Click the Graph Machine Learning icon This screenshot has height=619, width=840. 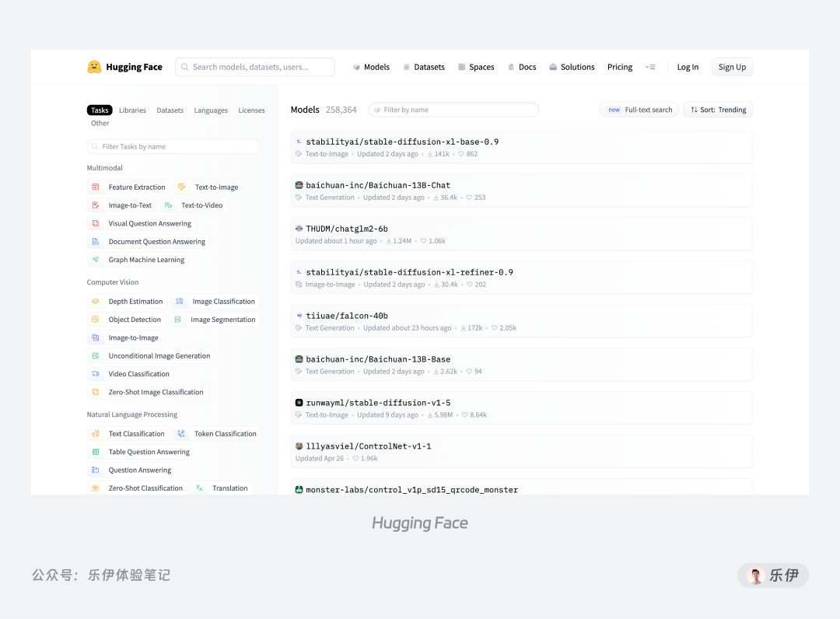96,260
